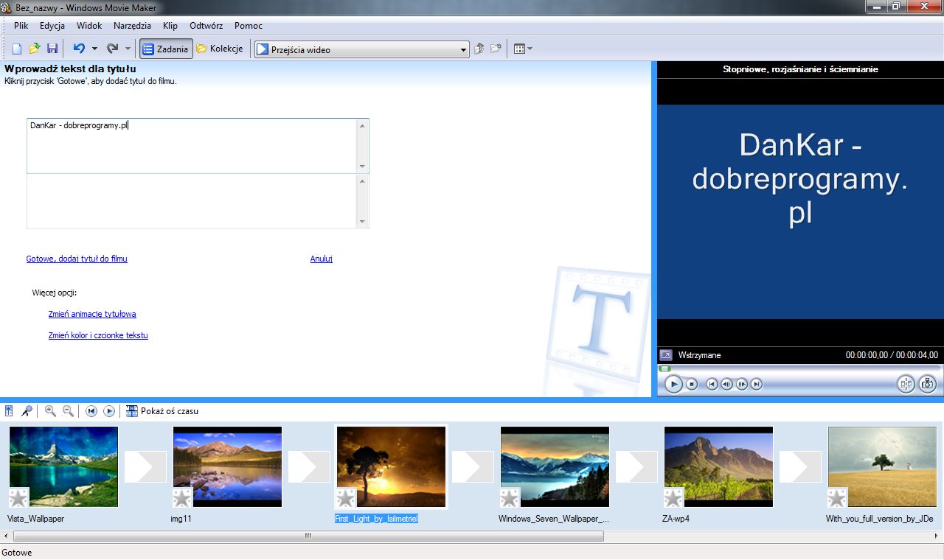This screenshot has height=560, width=944.
Task: Rewind the storyboard to the start
Action: [x=91, y=411]
